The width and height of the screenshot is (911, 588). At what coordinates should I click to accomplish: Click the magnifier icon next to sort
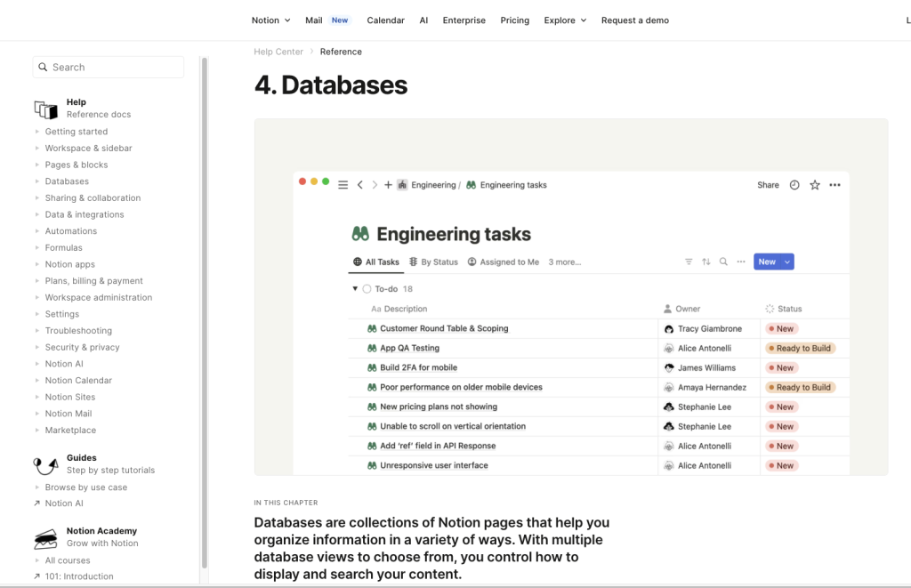coord(723,262)
